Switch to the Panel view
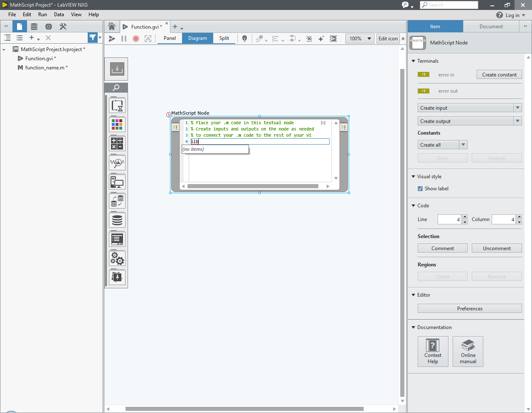The height and width of the screenshot is (413, 532). point(170,38)
